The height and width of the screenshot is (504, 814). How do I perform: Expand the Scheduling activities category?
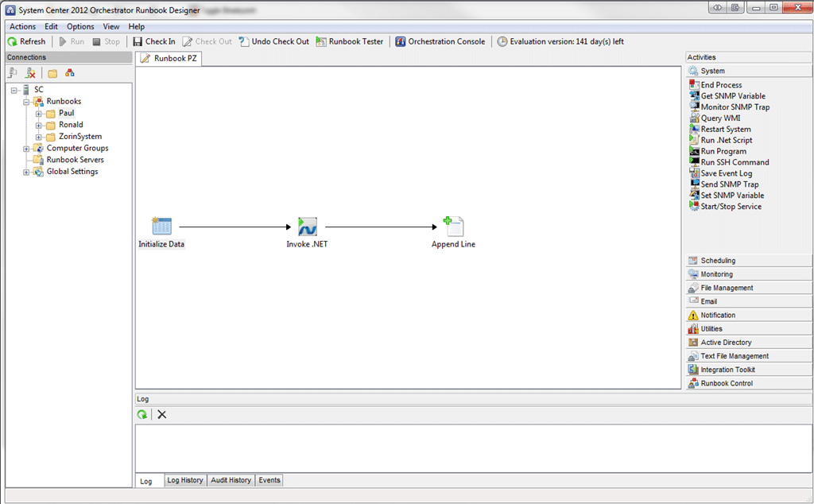tap(717, 261)
